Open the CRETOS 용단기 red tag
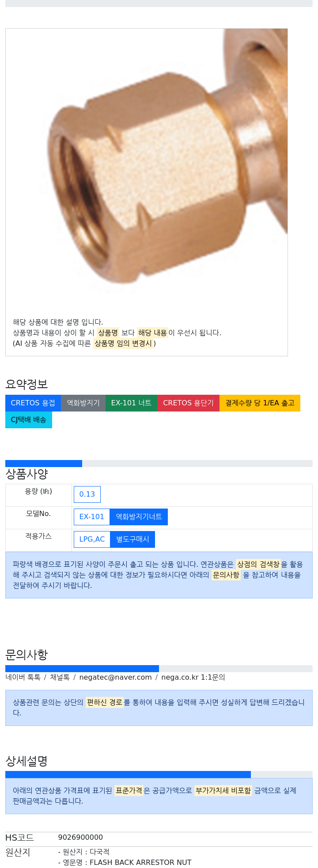 pyautogui.click(x=188, y=403)
